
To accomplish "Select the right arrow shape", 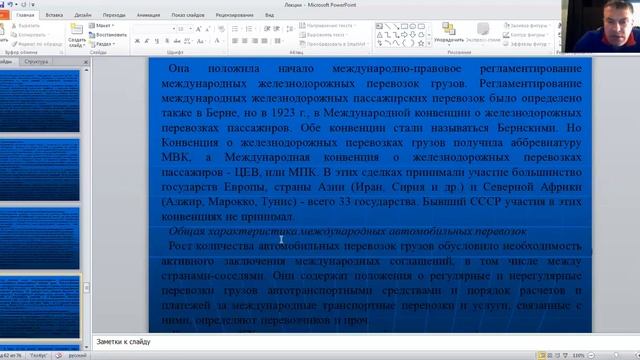I will click(x=404, y=35).
